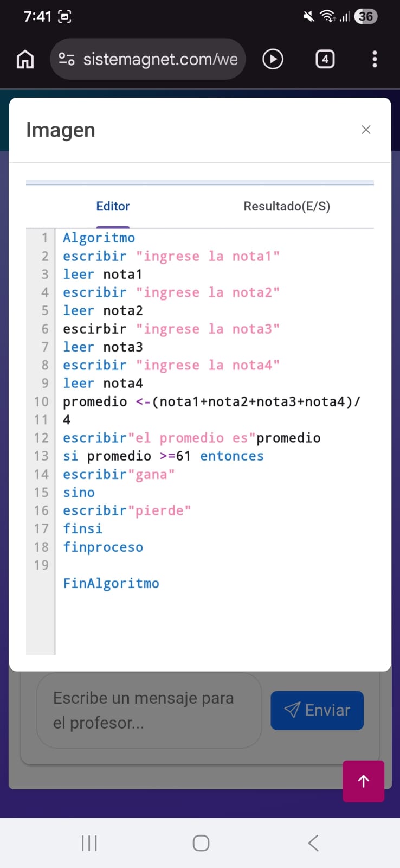The width and height of the screenshot is (400, 868).
Task: Tap the battery indicator in status bar
Action: click(366, 16)
